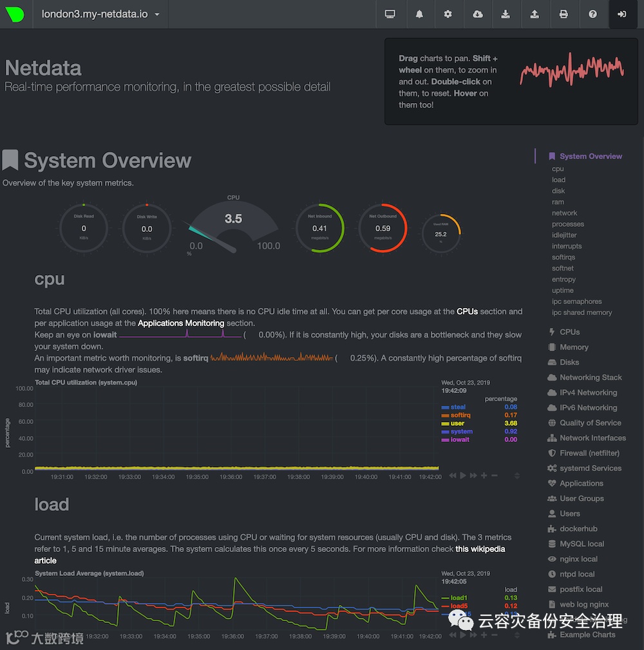Click the systemd Services cogs icon
644x650 pixels.
coord(552,468)
